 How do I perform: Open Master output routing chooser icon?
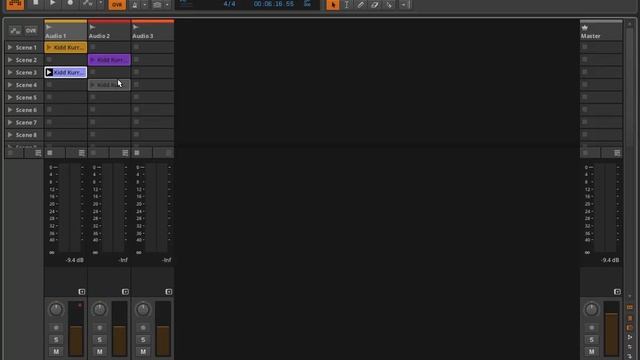[617, 292]
